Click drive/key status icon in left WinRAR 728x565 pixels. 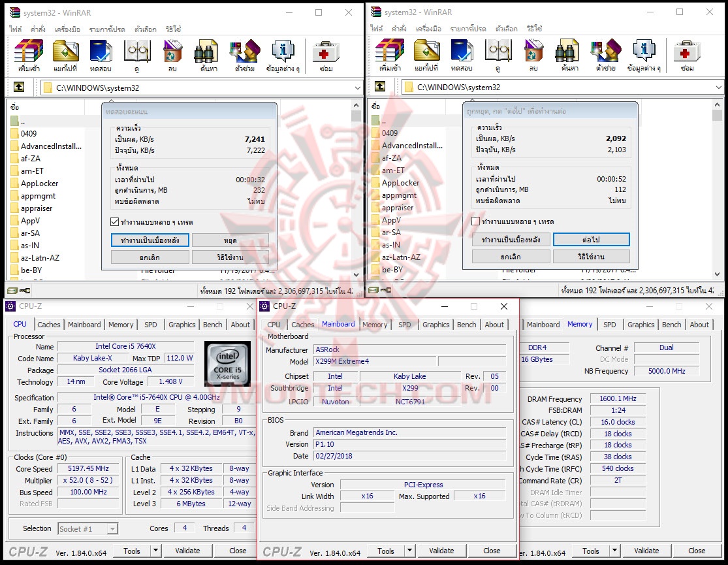point(18,291)
